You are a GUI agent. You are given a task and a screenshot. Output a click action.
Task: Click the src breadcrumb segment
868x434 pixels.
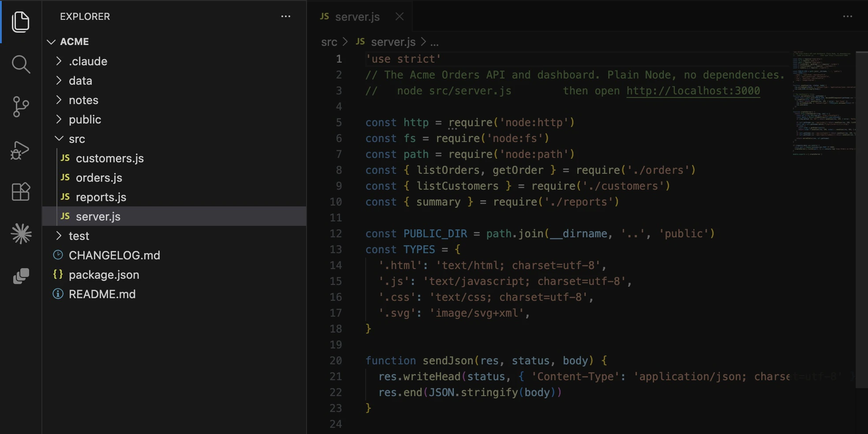point(329,42)
